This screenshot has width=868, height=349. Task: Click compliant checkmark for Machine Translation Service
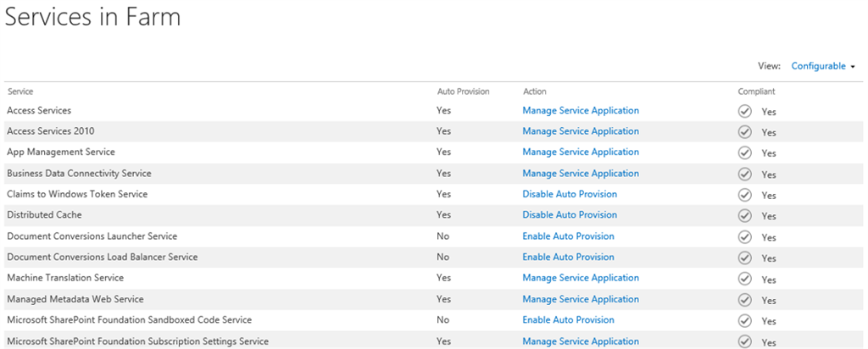coord(745,279)
